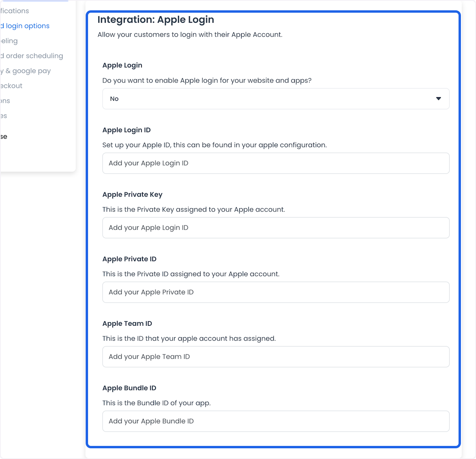
Task: Click the 'Apple Login ID' label
Action: 127,130
